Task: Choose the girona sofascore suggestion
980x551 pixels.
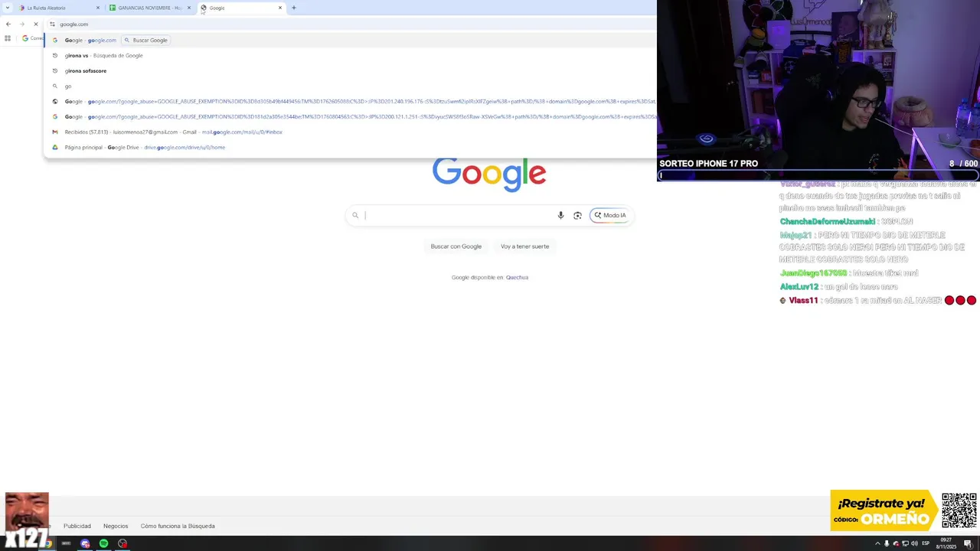Action: [x=350, y=70]
